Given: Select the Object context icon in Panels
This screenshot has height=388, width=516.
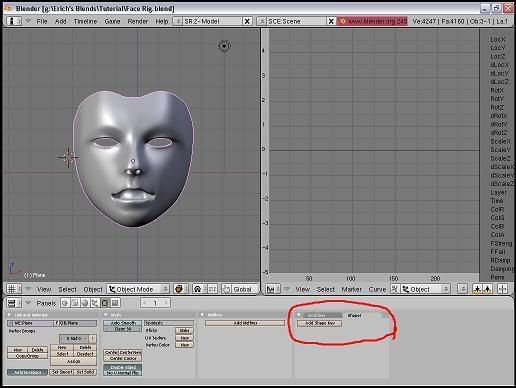Looking at the screenshot, I should (x=95, y=303).
